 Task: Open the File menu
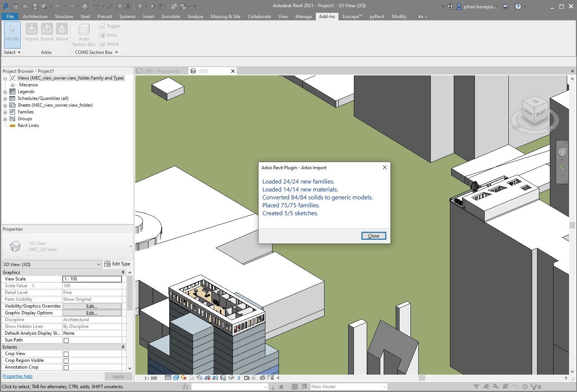[10, 17]
